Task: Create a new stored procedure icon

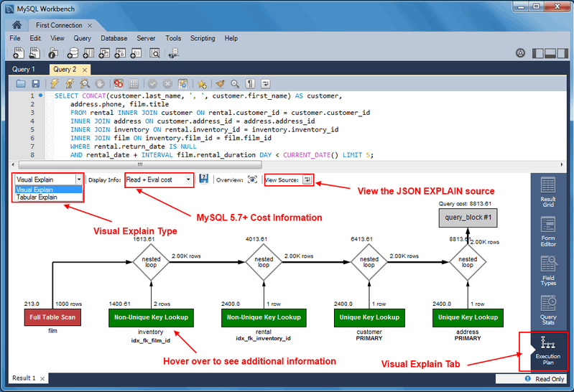Action: [x=120, y=53]
